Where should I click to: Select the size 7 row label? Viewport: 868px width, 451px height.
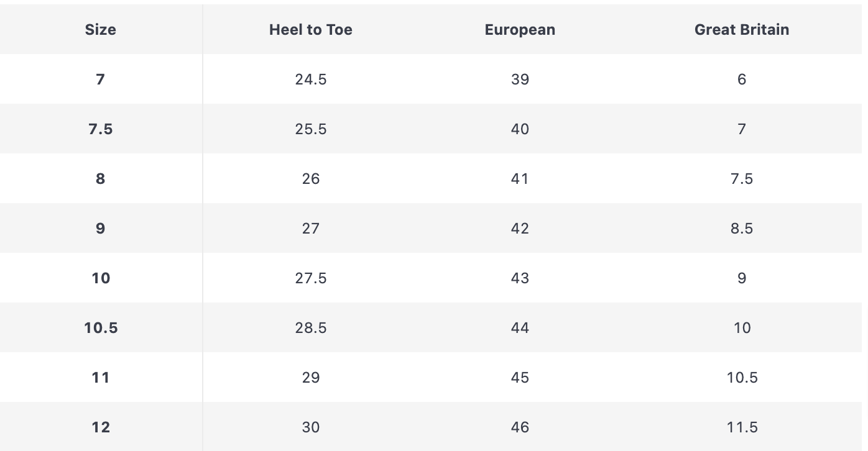(100, 79)
